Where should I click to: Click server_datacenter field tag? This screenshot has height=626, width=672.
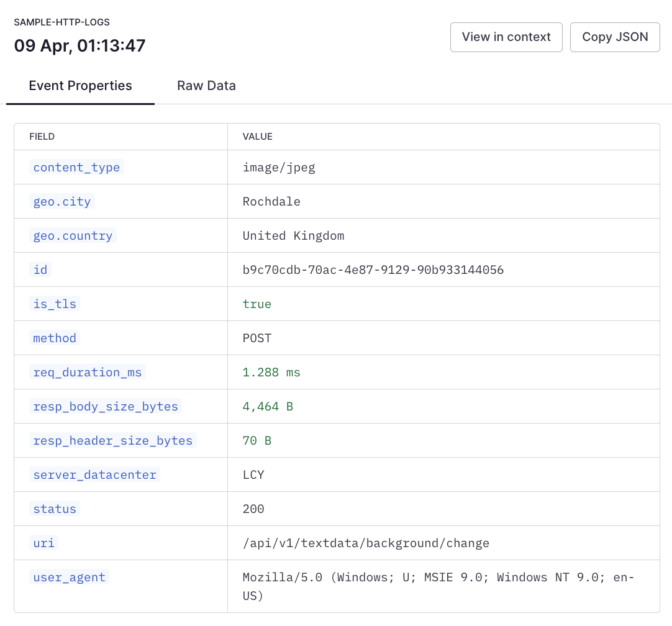(x=95, y=474)
